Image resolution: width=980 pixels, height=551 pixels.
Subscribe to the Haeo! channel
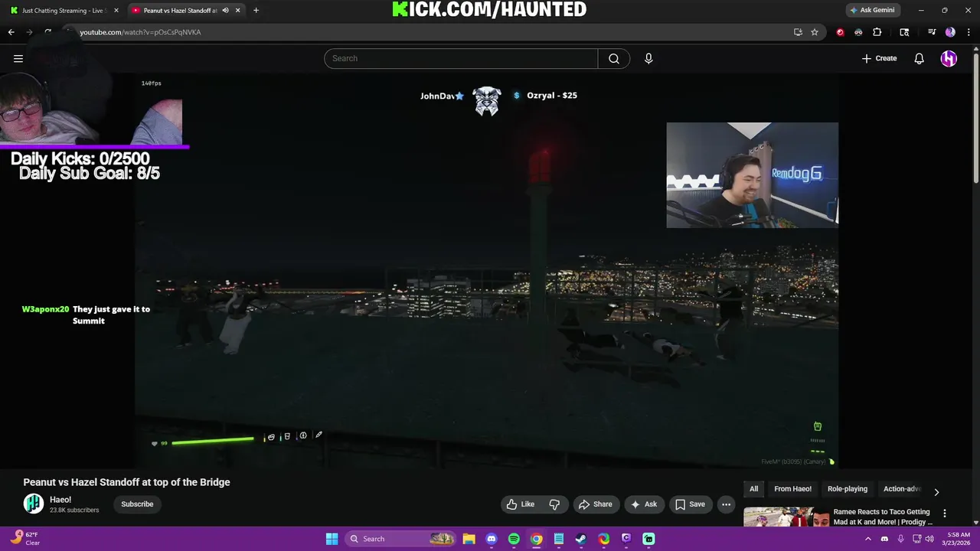(137, 504)
